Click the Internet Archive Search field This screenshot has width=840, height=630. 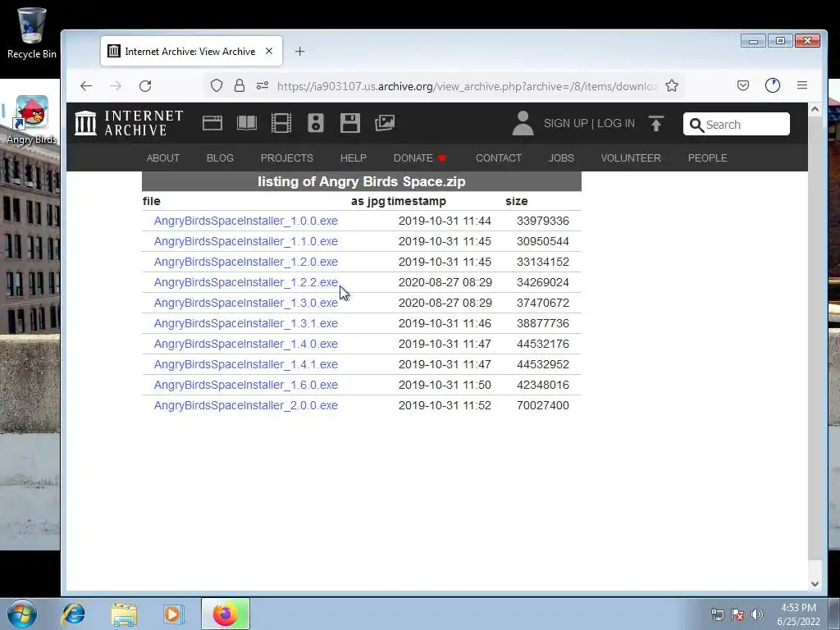[737, 125]
